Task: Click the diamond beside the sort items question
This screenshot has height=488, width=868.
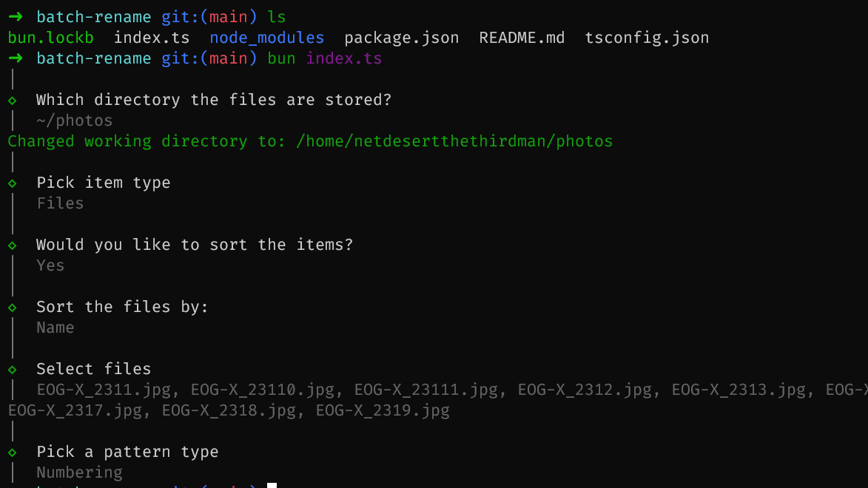Action: tap(13, 245)
